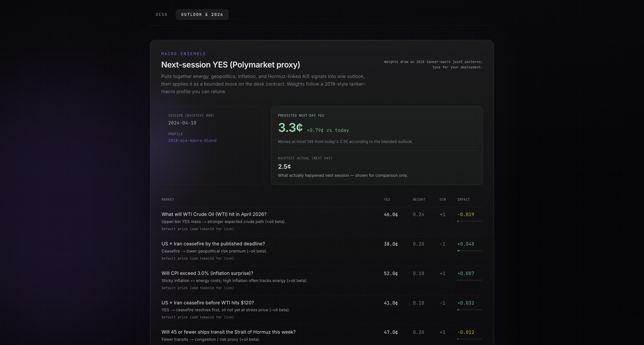Click the predicted 3.3¢ value
This screenshot has height=345, width=644.
click(290, 128)
